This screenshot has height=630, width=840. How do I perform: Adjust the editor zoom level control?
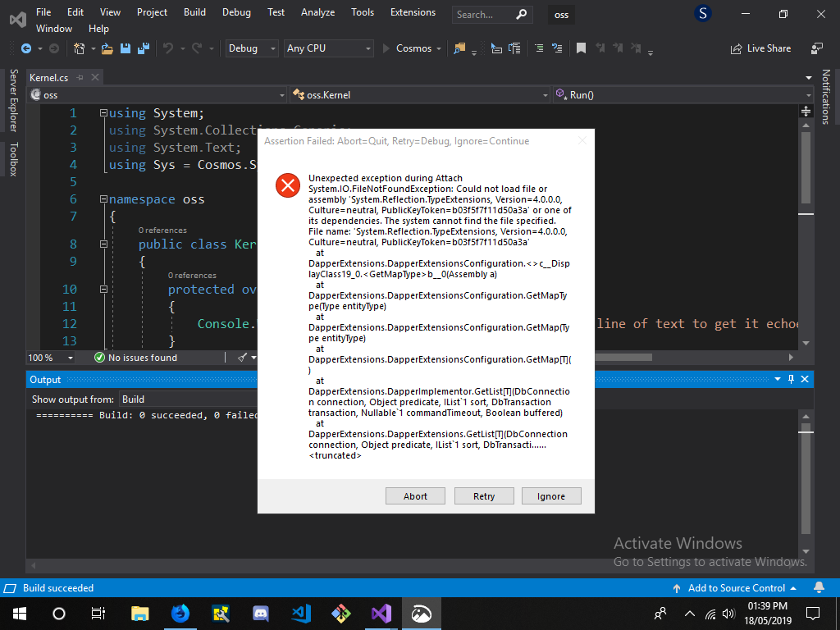[49, 358]
